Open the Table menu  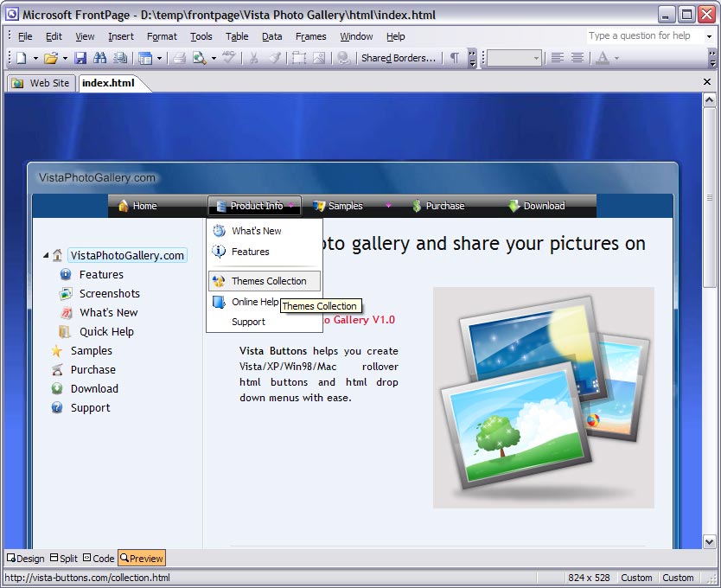coord(237,36)
